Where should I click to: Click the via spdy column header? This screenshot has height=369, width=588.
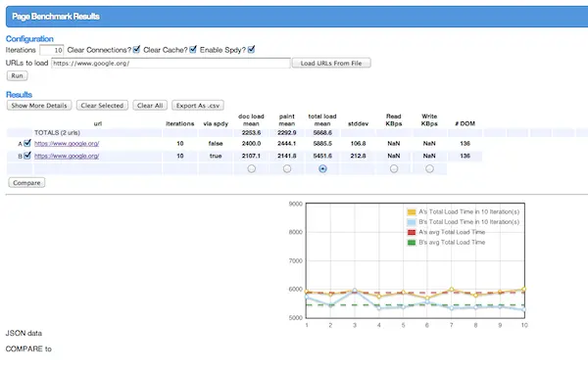point(216,123)
